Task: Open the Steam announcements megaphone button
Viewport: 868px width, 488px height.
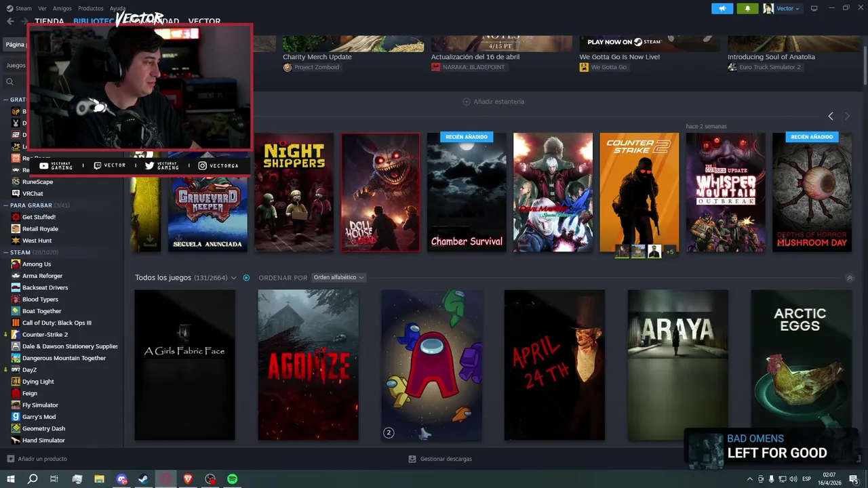Action: click(722, 8)
